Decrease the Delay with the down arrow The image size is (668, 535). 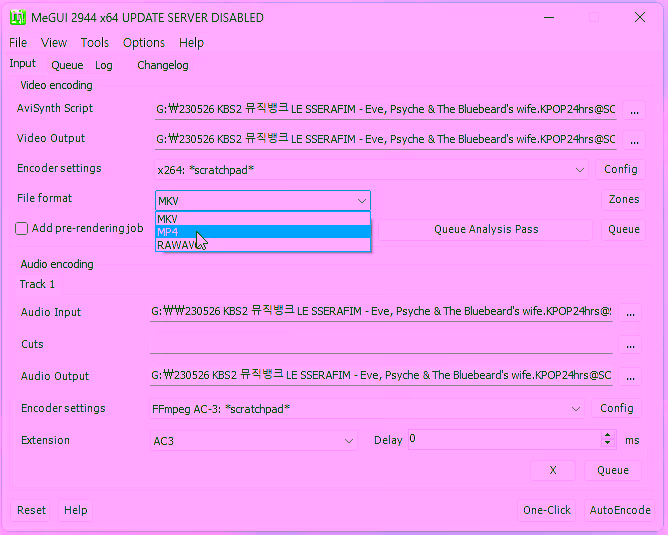click(x=608, y=443)
